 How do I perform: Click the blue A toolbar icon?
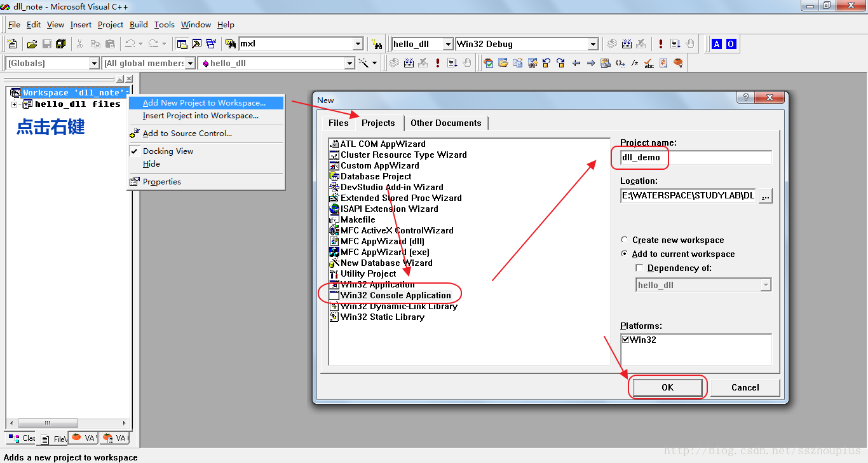[x=717, y=44]
